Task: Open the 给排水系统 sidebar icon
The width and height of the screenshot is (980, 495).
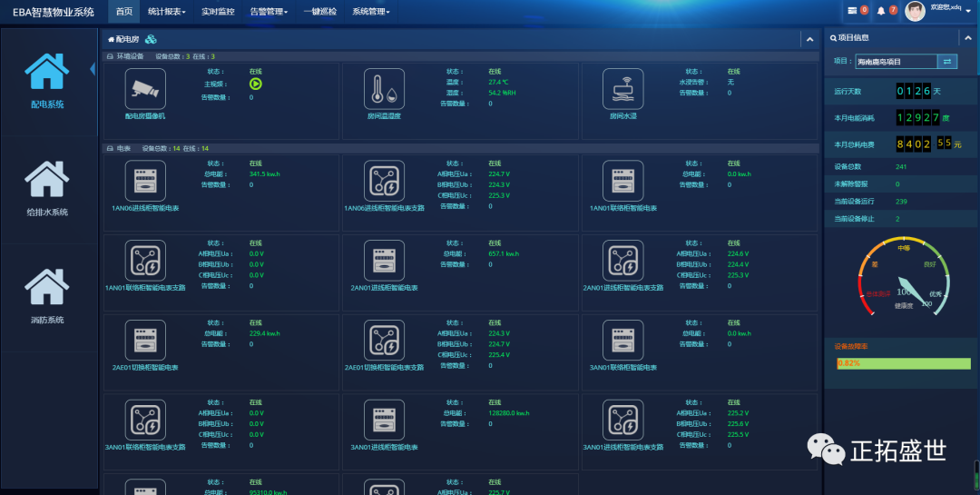Action: point(47,180)
